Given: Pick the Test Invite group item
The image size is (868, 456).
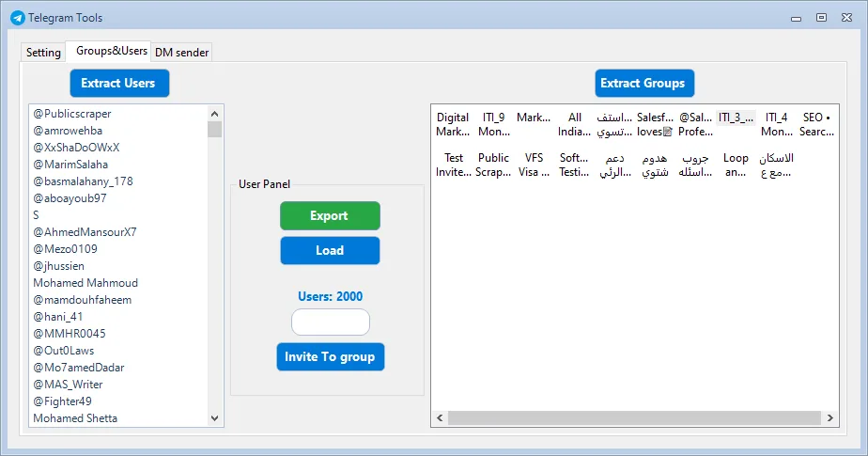Looking at the screenshot, I should point(454,165).
